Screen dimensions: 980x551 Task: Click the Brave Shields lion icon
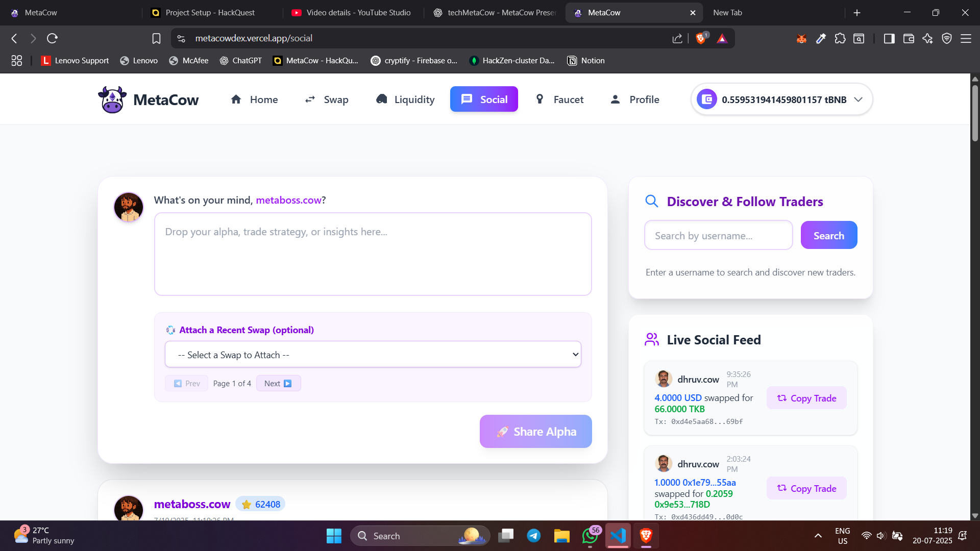click(701, 39)
